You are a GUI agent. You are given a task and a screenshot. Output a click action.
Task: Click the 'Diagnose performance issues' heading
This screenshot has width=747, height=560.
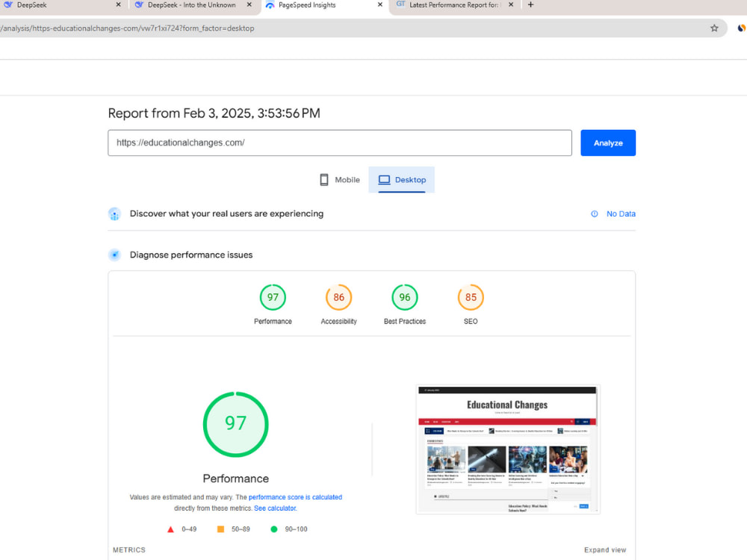click(191, 255)
